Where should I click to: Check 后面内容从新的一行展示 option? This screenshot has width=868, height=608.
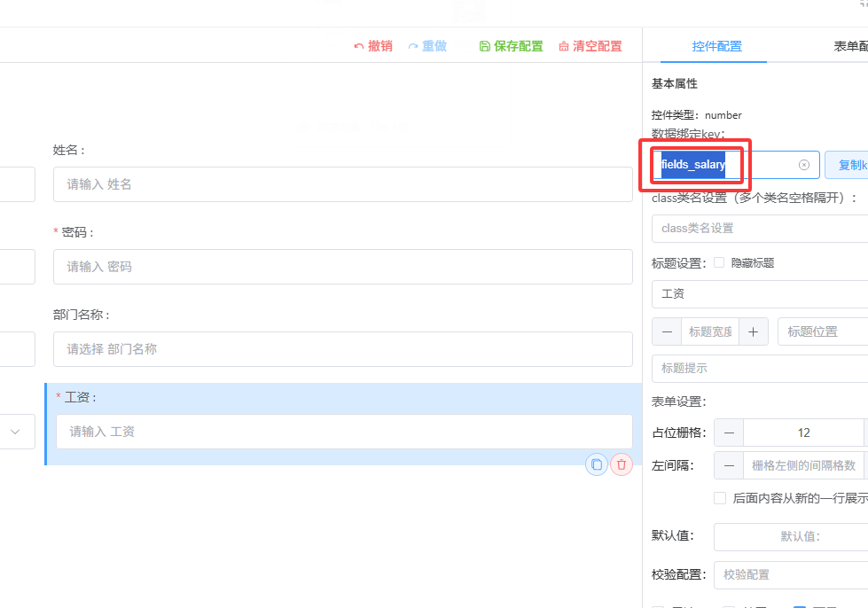pos(720,498)
